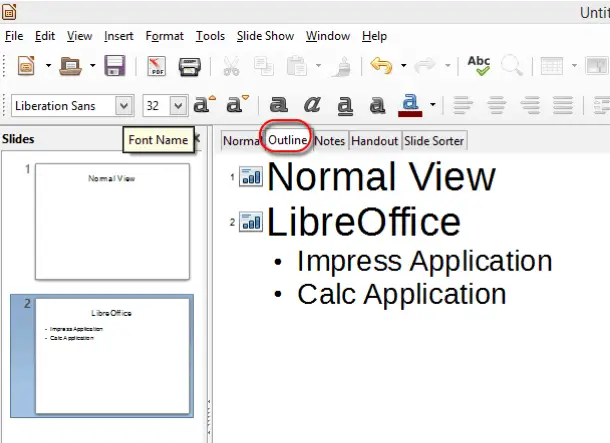
Task: Toggle text shadow formatting
Action: click(377, 105)
